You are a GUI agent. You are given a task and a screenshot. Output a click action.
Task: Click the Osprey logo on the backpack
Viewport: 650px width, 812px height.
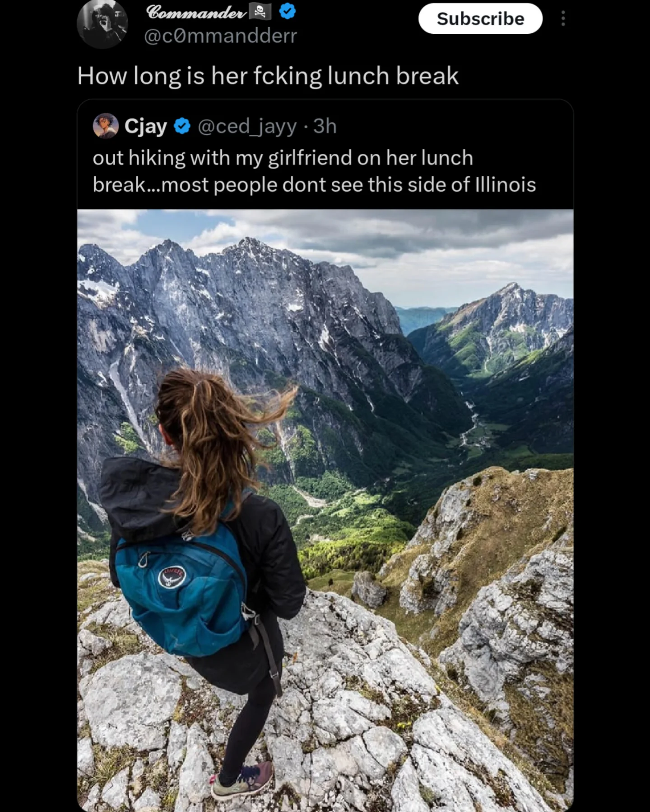click(x=172, y=576)
